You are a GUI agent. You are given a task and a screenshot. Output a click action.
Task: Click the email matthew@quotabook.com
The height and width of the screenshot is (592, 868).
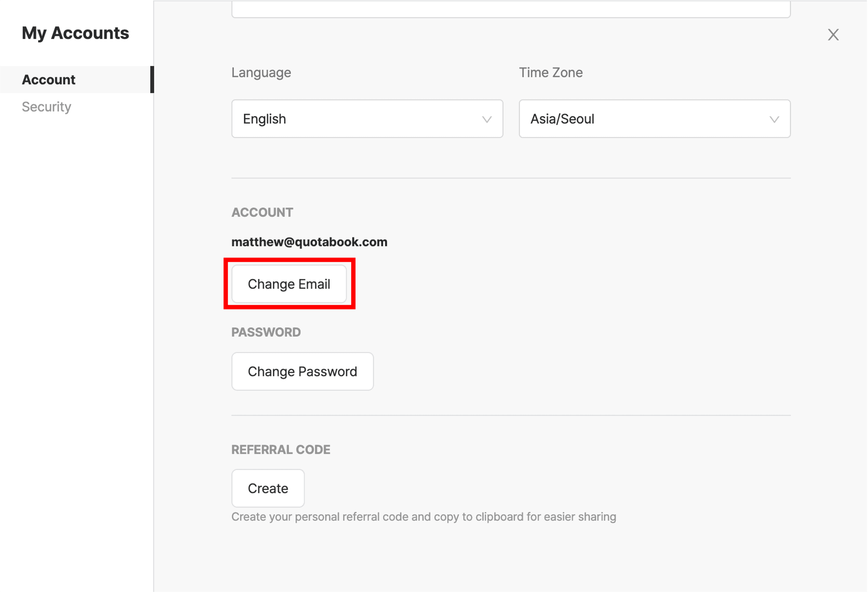click(309, 241)
